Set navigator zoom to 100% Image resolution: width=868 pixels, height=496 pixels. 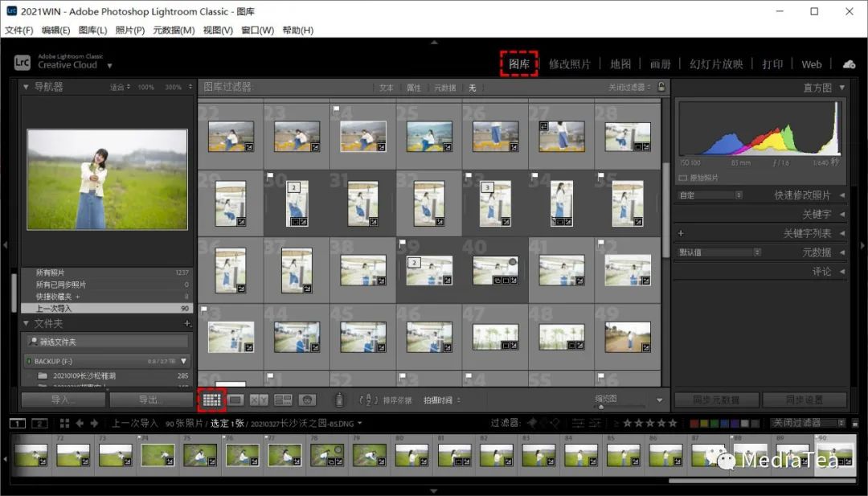pos(146,87)
